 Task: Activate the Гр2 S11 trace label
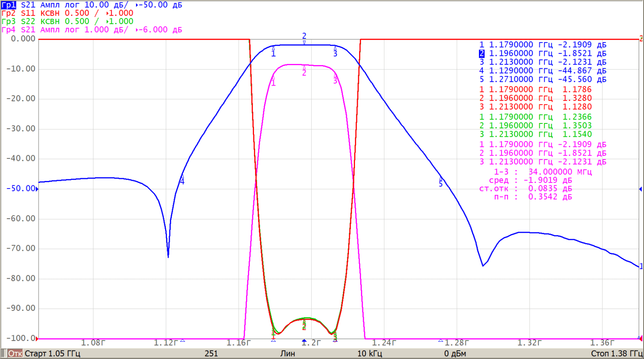point(8,13)
